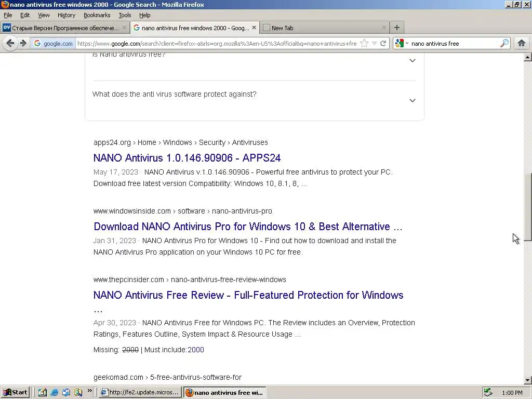The image size is (532, 399).
Task: Open Download NANO Antivirus Pro for Windows 10 result
Action: click(248, 227)
